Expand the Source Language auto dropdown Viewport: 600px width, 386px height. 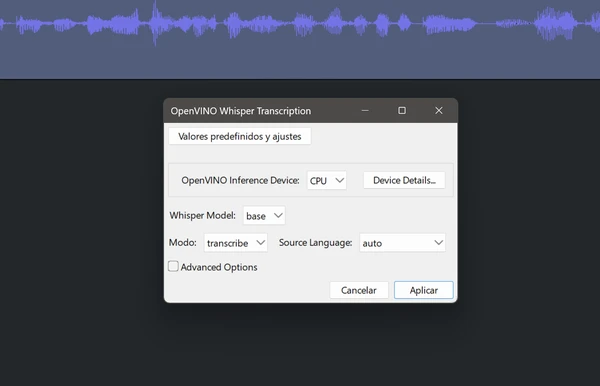click(x=403, y=243)
